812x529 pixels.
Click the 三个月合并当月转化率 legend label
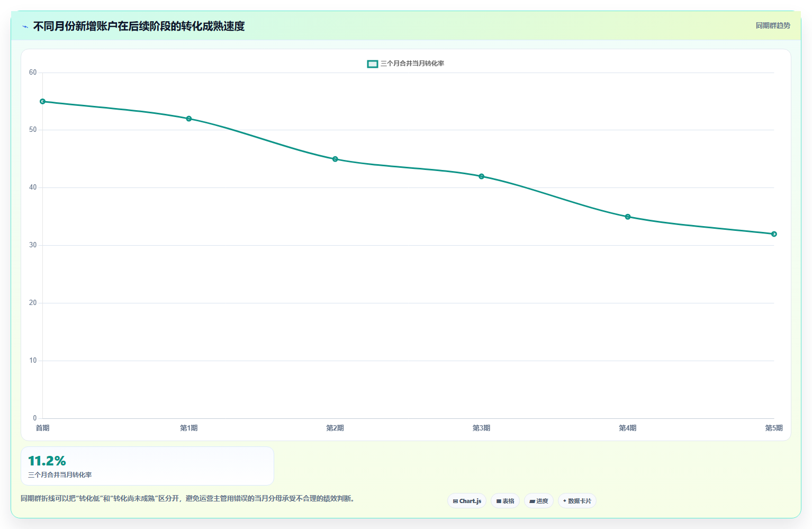[x=412, y=64]
